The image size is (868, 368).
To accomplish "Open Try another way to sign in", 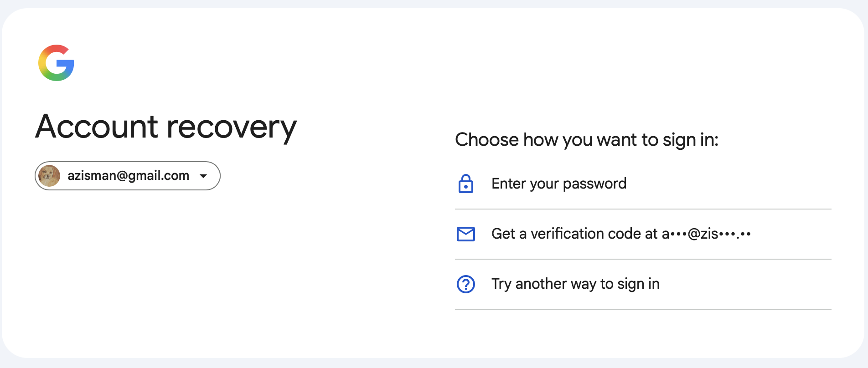I will (575, 284).
